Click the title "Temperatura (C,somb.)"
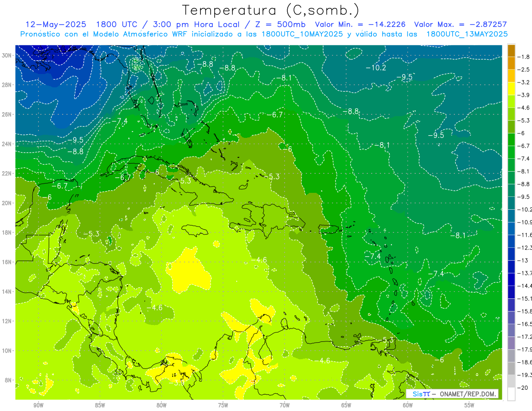Image resolution: width=532 pixels, height=411 pixels. (x=271, y=10)
